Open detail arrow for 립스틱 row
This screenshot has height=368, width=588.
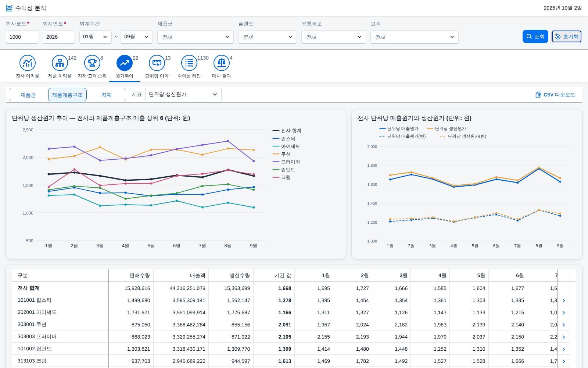pyautogui.click(x=563, y=301)
